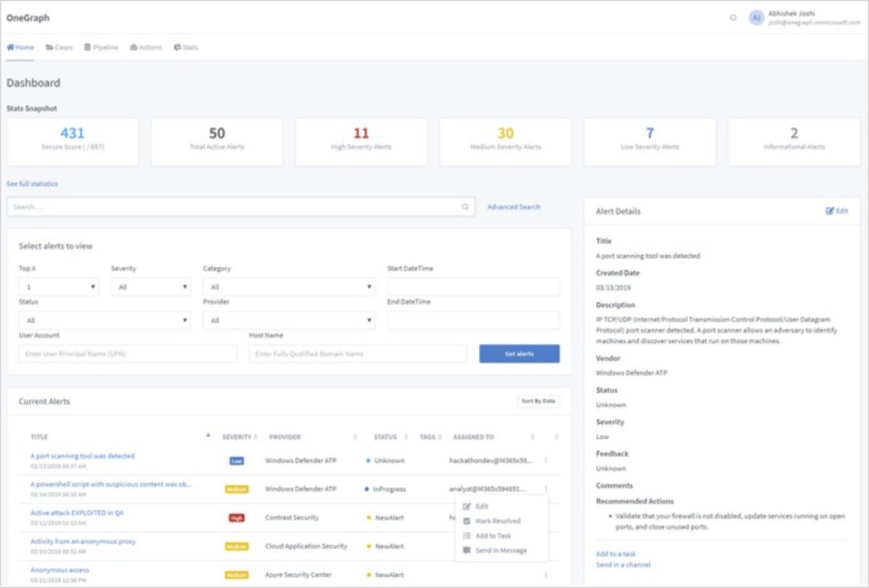Select Mark Resolved from the context menu
869x588 pixels.
tap(497, 521)
